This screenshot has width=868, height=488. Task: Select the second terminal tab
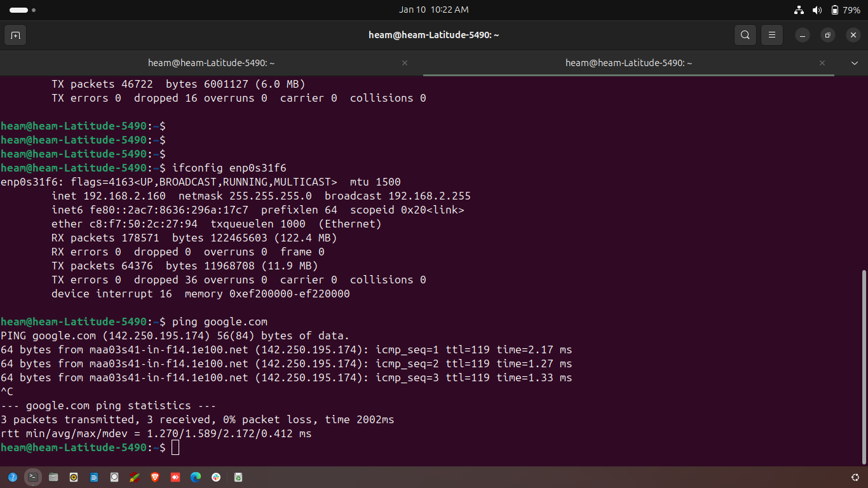[x=628, y=63]
